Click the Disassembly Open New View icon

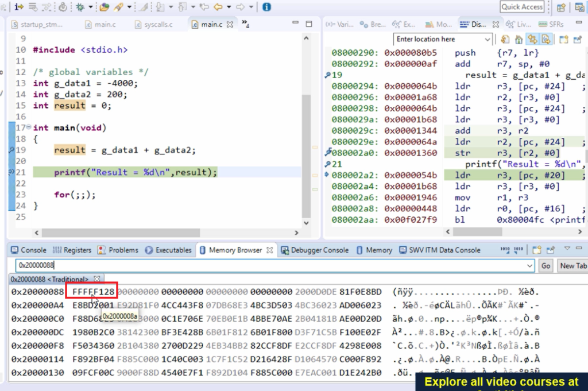point(564,40)
